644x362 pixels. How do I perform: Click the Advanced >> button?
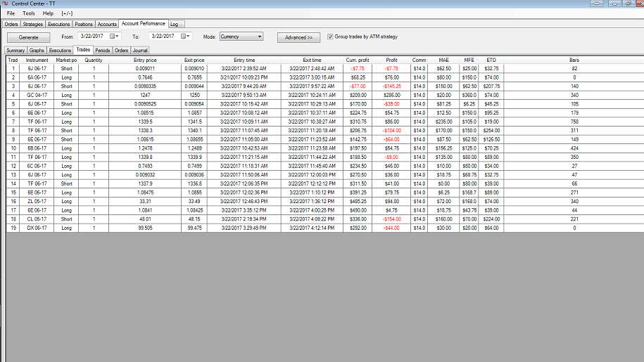click(298, 37)
